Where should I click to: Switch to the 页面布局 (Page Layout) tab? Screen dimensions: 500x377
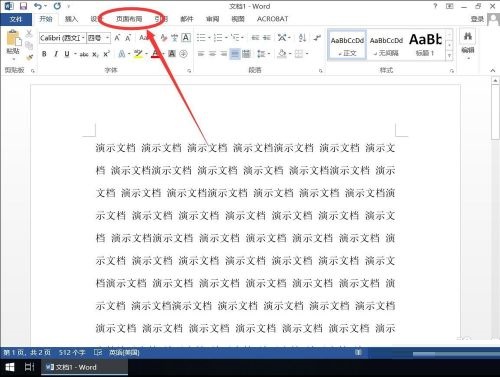(129, 19)
